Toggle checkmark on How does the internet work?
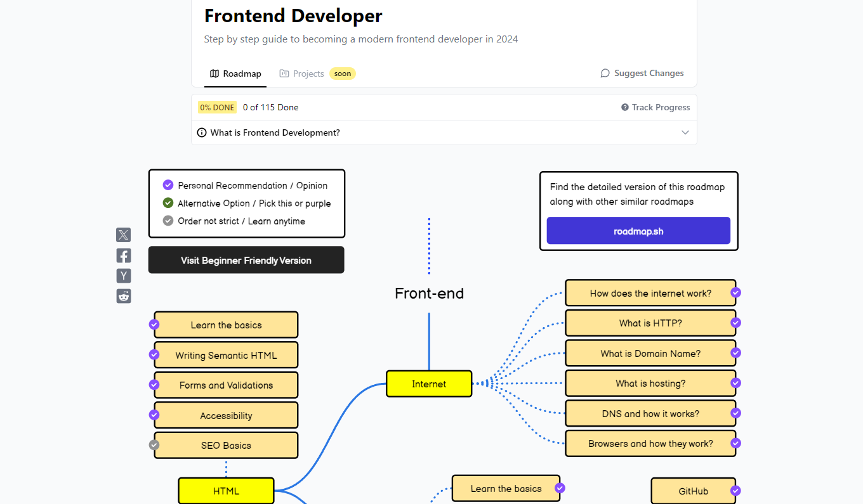The width and height of the screenshot is (863, 504). (736, 293)
